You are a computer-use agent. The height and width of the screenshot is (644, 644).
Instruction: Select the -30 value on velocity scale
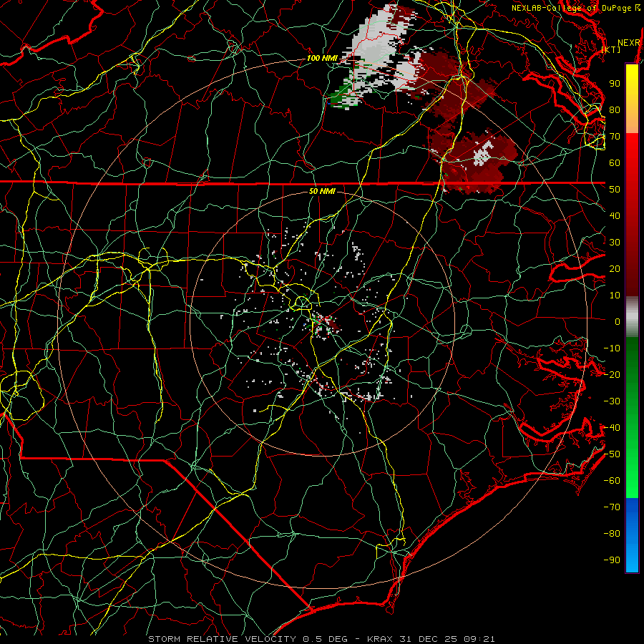612,401
